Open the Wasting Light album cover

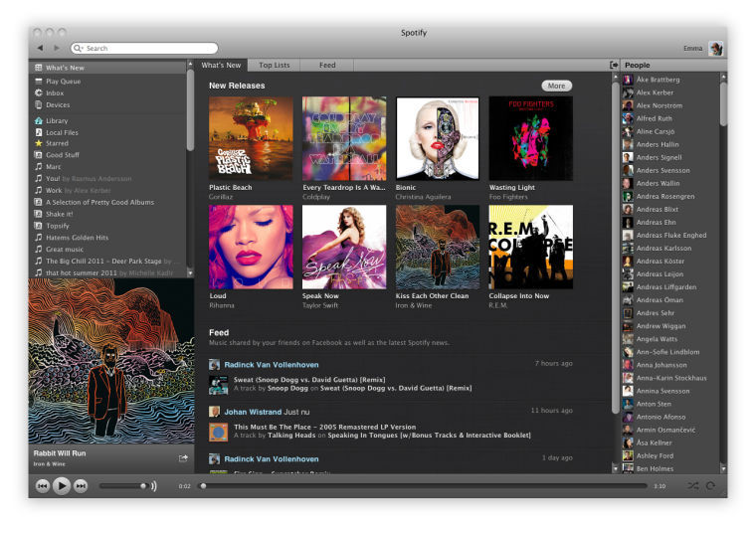(x=531, y=138)
